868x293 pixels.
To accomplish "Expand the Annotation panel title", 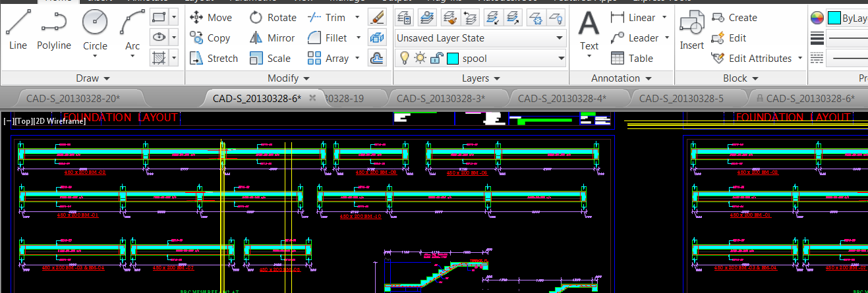I will tap(622, 78).
